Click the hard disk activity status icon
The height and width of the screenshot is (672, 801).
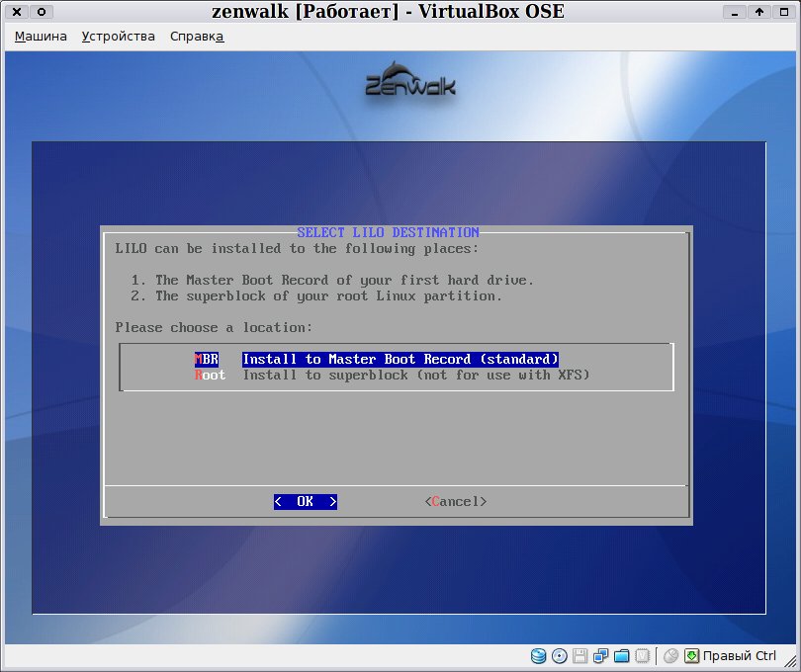pos(538,655)
